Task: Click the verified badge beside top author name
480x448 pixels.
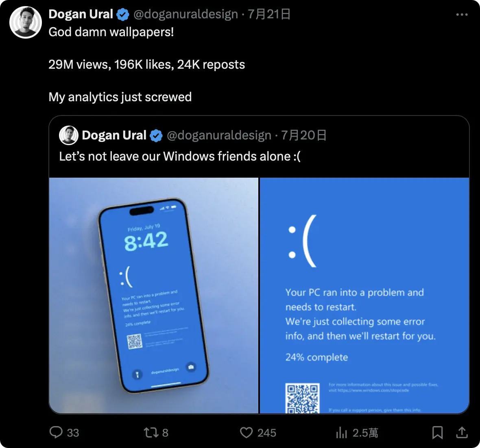Action: click(123, 14)
